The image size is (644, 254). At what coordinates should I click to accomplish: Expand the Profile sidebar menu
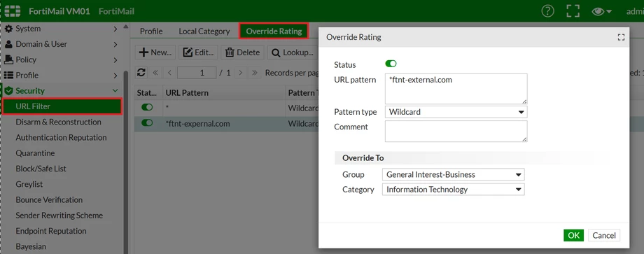pos(115,76)
